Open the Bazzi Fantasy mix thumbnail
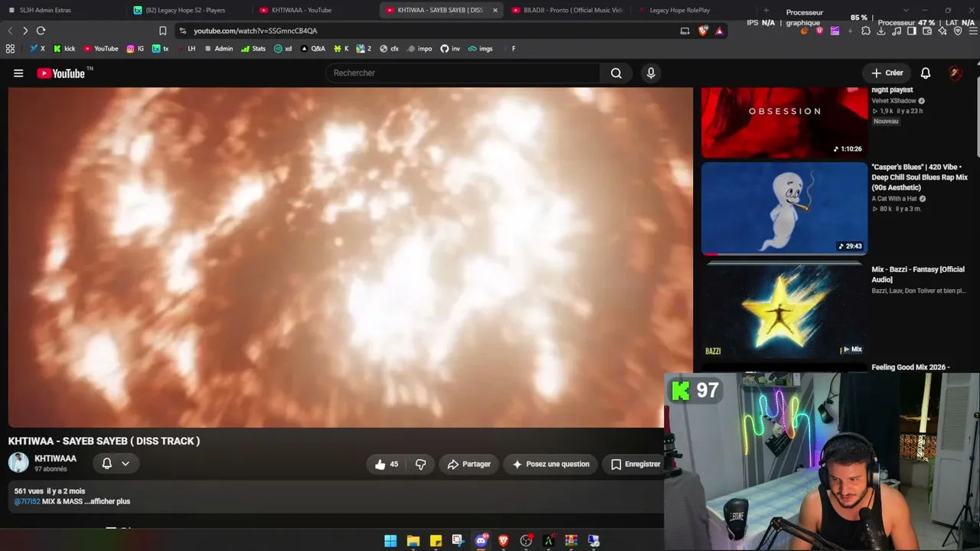Image resolution: width=980 pixels, height=551 pixels. click(x=784, y=311)
